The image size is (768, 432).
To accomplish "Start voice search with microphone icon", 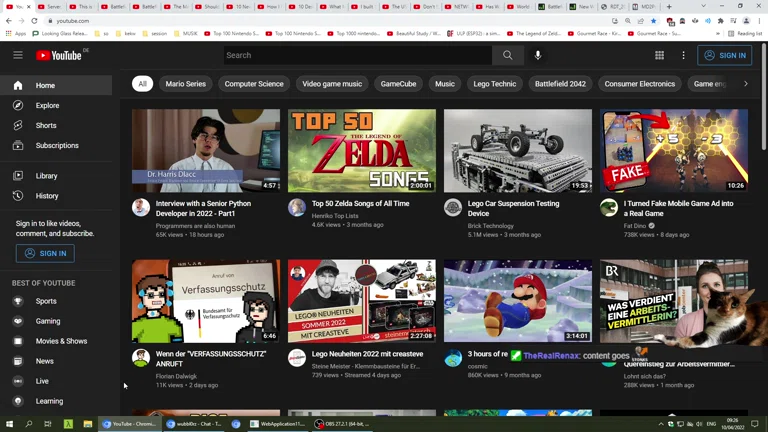I will pos(538,55).
